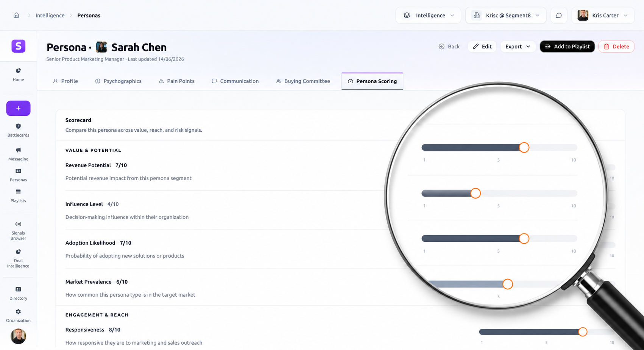Open Messaging from the sidebar

click(x=18, y=154)
